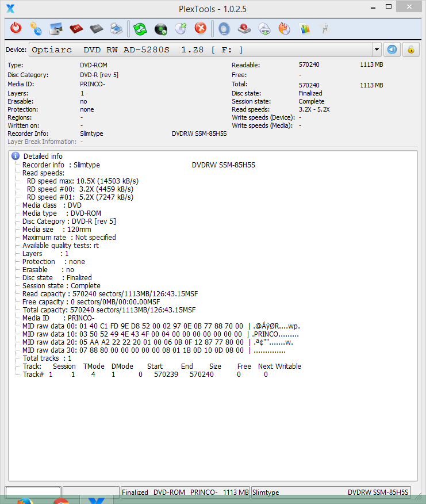Viewport: 426px width, 504px height.
Task: Open the colored bar chart icon
Action: tap(305, 29)
